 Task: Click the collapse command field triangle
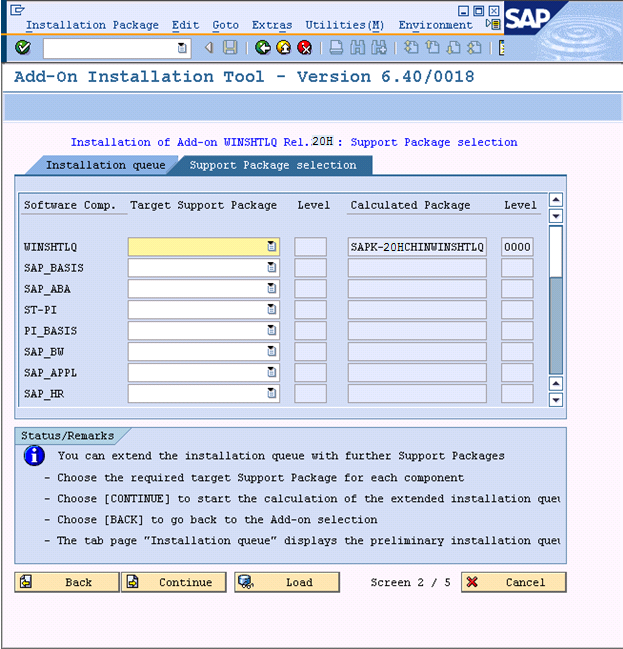[x=209, y=48]
